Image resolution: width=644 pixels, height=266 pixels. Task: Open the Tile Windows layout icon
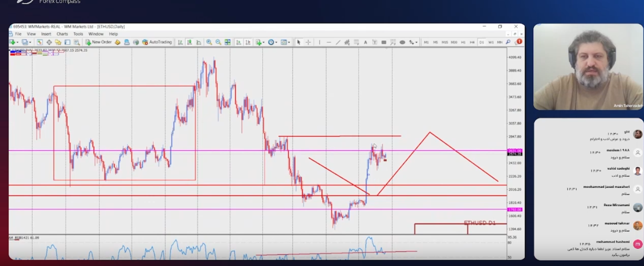(x=228, y=42)
